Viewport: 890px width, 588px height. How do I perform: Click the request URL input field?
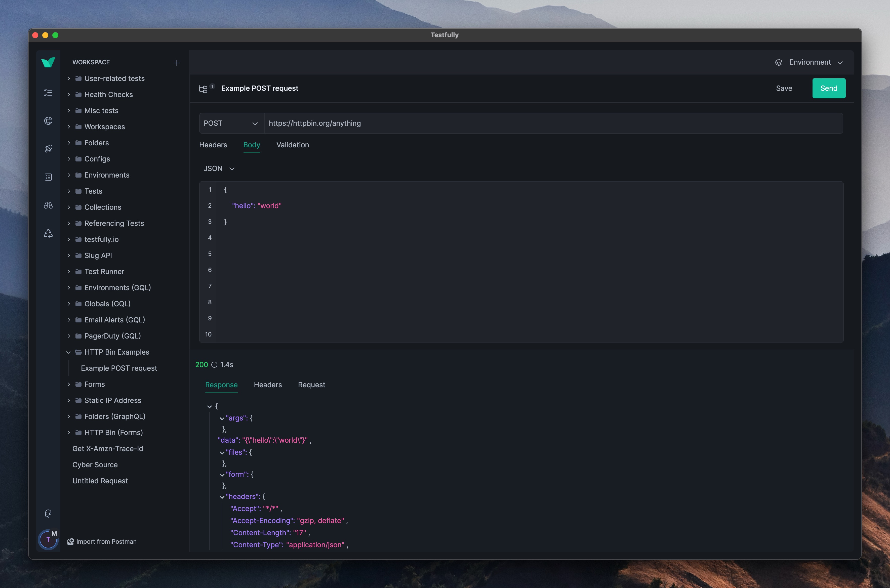coord(554,123)
